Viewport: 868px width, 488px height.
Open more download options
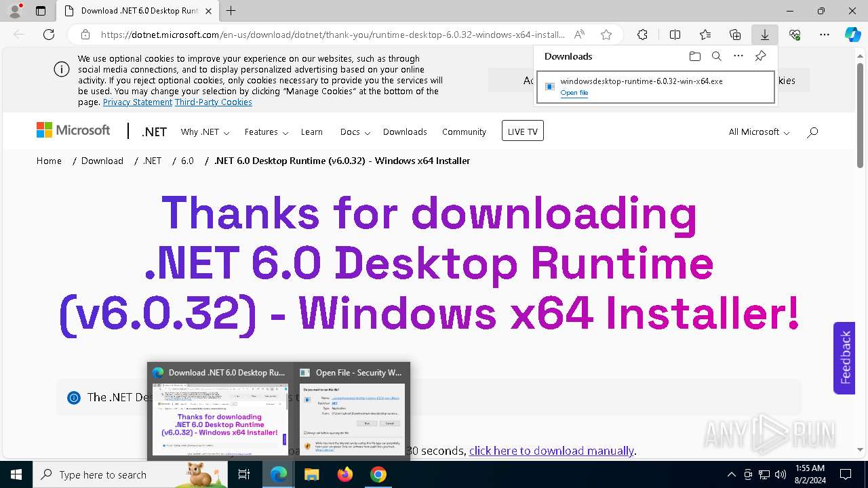click(738, 56)
